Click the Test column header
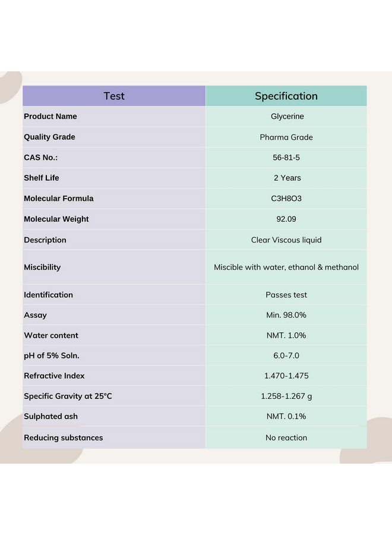The width and height of the screenshot is (392, 535). click(114, 96)
